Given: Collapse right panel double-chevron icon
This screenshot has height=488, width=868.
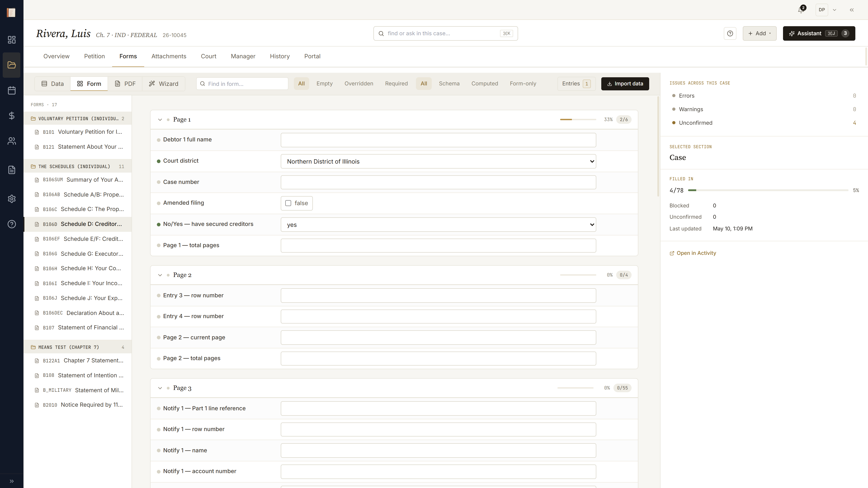Looking at the screenshot, I should (851, 10).
